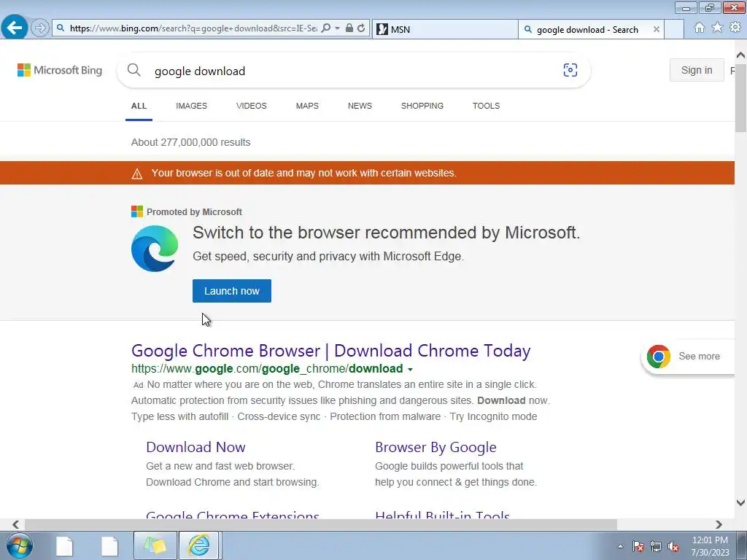Go back with the browser back arrow
Screen dimensions: 747x560
click(x=15, y=28)
